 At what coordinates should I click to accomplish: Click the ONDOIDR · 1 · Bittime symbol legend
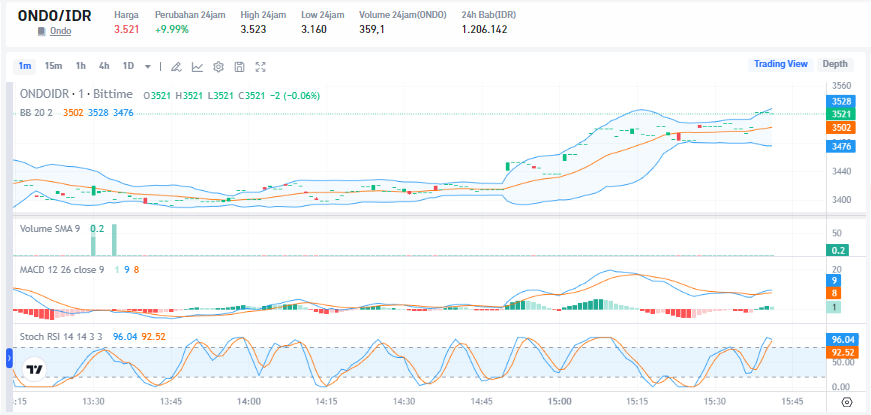pyautogui.click(x=76, y=94)
